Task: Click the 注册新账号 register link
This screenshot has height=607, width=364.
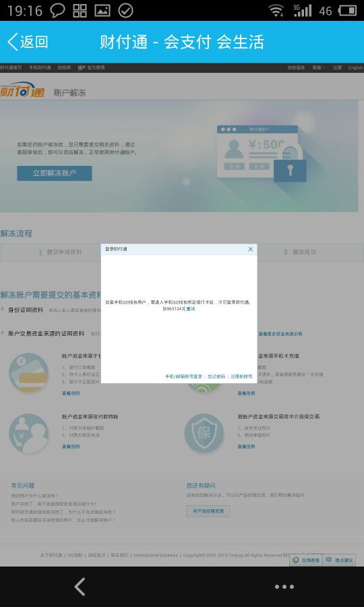Action: click(x=241, y=376)
